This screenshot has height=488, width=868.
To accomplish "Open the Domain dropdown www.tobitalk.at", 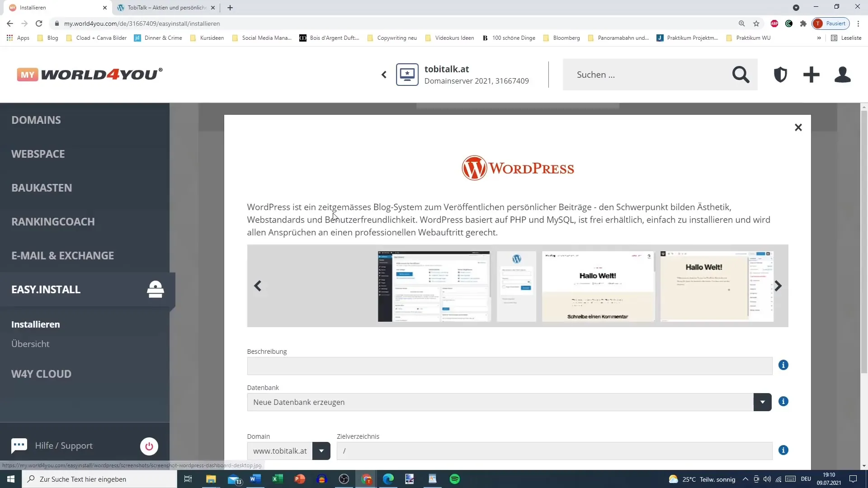I will pyautogui.click(x=321, y=451).
